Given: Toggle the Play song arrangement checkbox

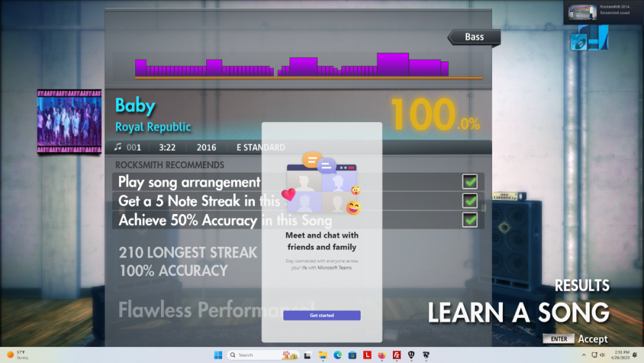Looking at the screenshot, I should pos(470,182).
